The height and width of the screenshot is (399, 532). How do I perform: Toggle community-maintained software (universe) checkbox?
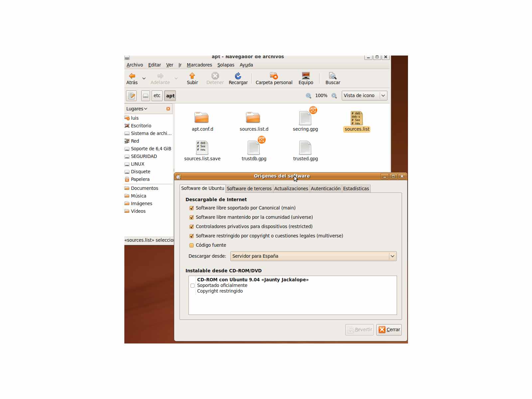[192, 217]
